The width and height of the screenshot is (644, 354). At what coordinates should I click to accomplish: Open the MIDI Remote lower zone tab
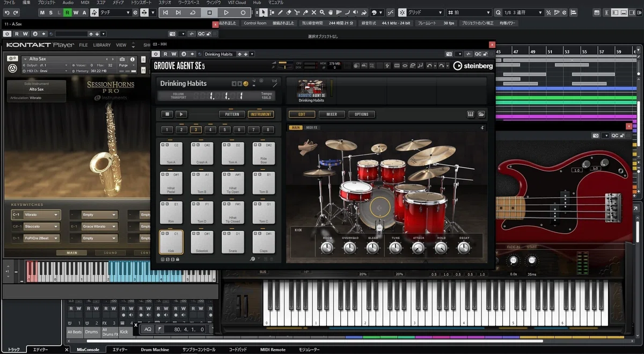pyautogui.click(x=273, y=350)
